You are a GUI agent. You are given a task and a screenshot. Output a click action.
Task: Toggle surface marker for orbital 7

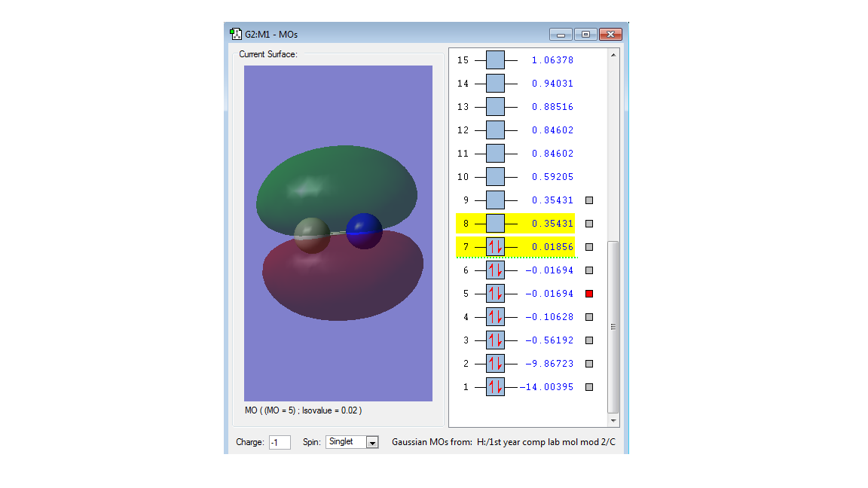coord(589,247)
